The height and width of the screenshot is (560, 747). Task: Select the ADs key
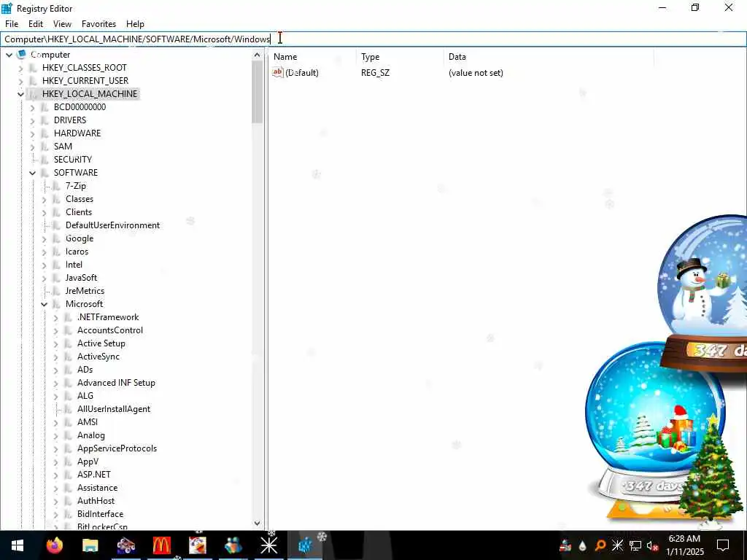tap(85, 370)
